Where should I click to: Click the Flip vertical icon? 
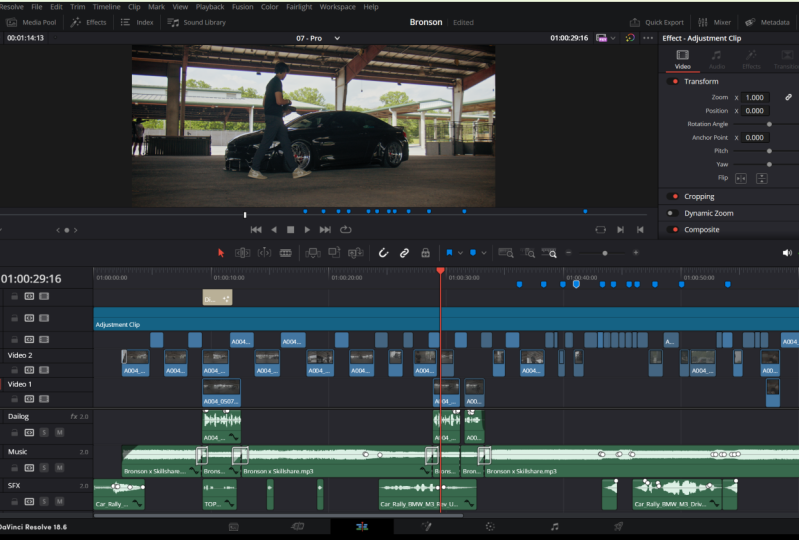(x=762, y=178)
